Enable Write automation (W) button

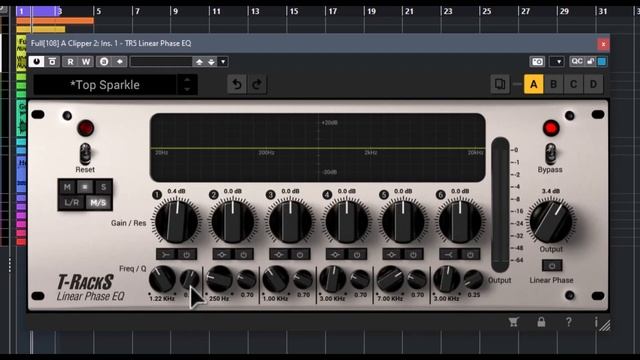pos(86,62)
